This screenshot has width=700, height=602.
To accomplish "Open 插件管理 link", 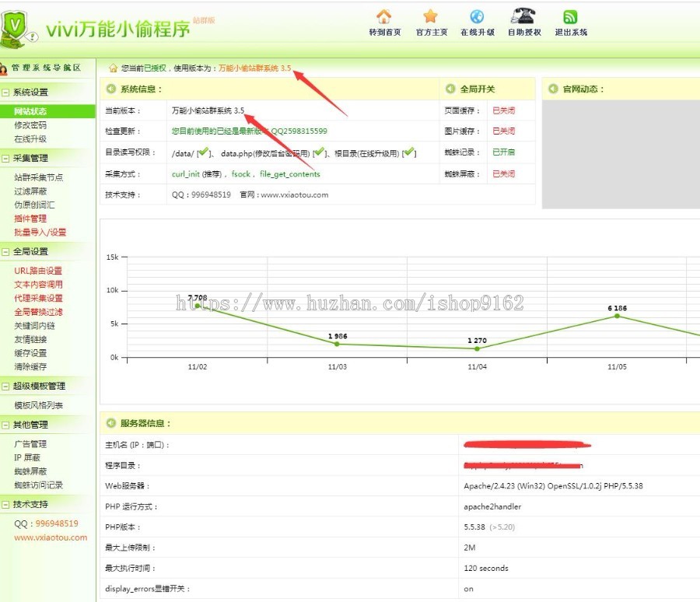I will [x=30, y=219].
